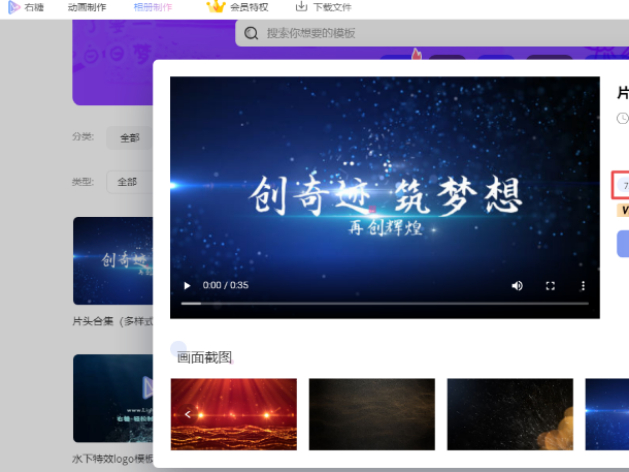Click the 画面截图 heading
Screen dimensions: 629x472
point(204,357)
